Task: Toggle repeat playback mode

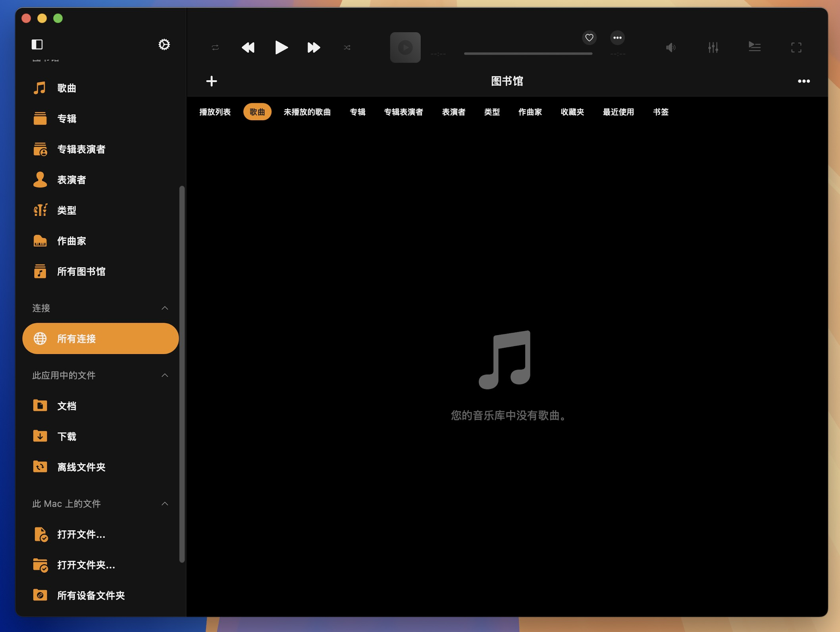Action: click(214, 47)
